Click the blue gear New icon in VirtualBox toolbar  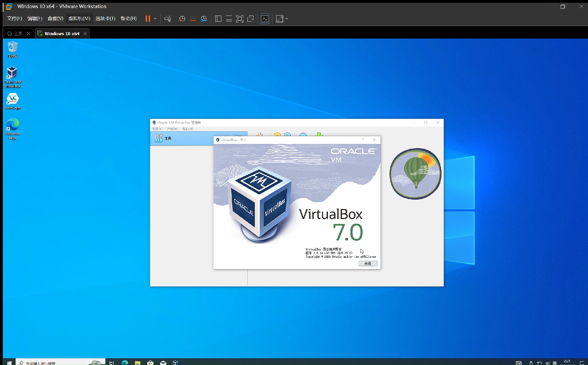pos(303,134)
